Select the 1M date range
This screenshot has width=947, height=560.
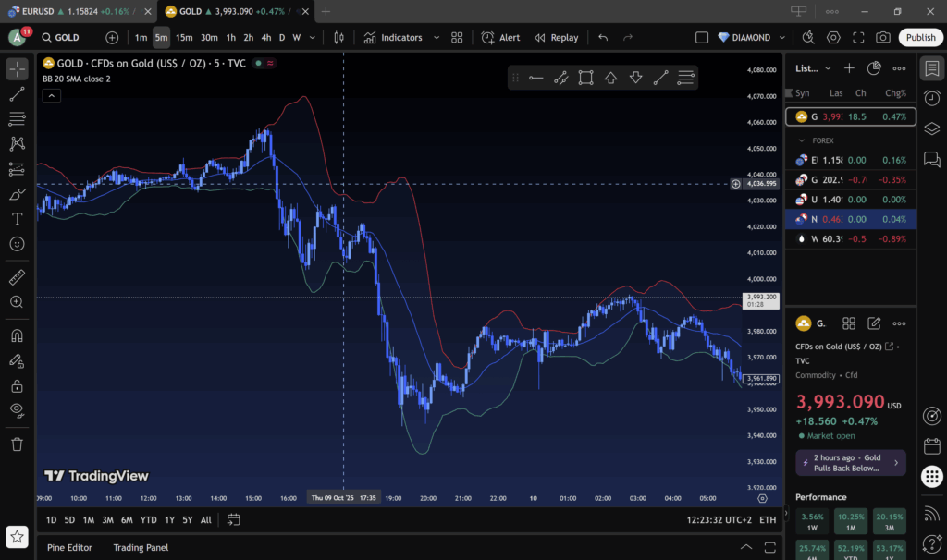tap(89, 520)
